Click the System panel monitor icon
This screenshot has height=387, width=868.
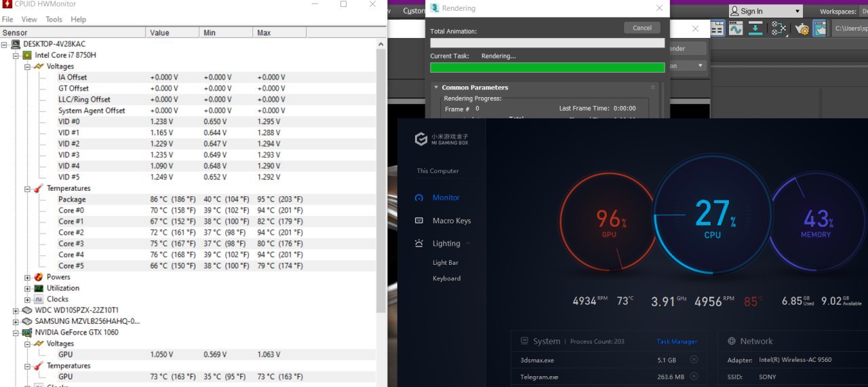(x=524, y=341)
